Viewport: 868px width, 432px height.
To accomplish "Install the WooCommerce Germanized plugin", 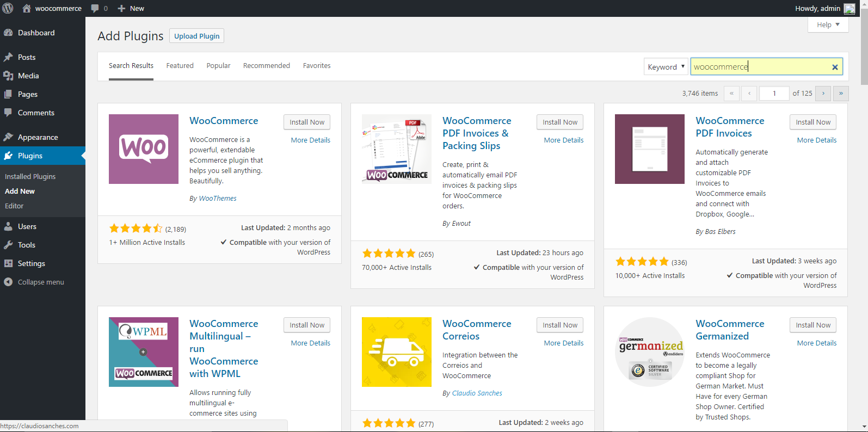I will point(812,325).
